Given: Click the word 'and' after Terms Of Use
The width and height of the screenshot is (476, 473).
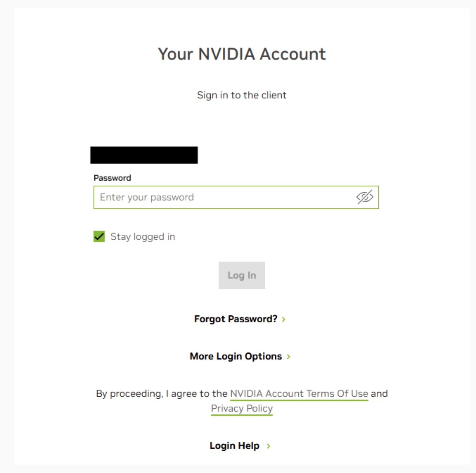Looking at the screenshot, I should (379, 394).
